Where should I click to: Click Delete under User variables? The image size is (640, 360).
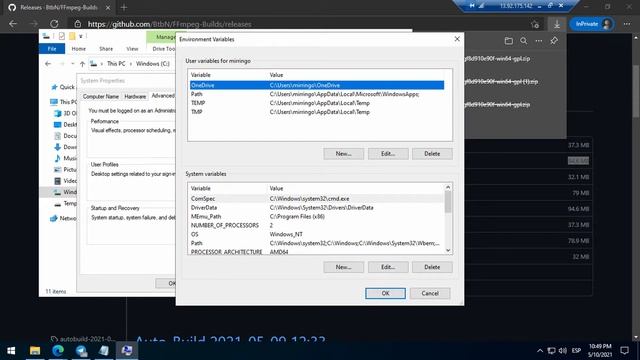point(432,153)
